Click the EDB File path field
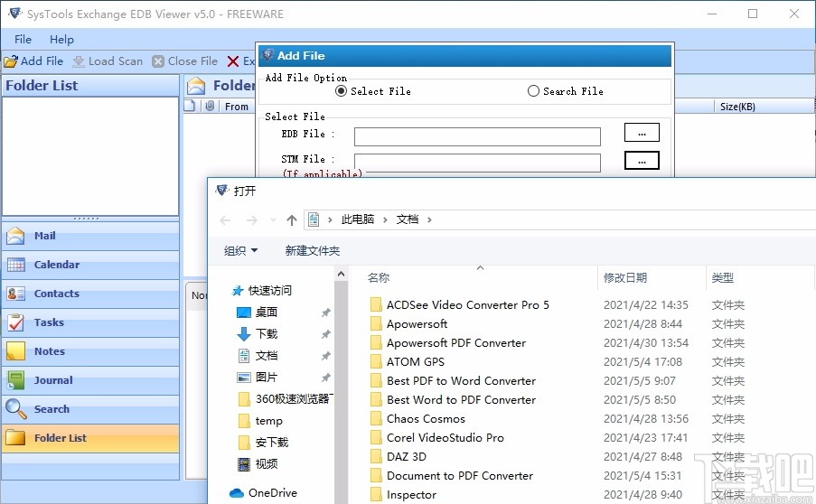Image resolution: width=816 pixels, height=504 pixels. tap(477, 136)
